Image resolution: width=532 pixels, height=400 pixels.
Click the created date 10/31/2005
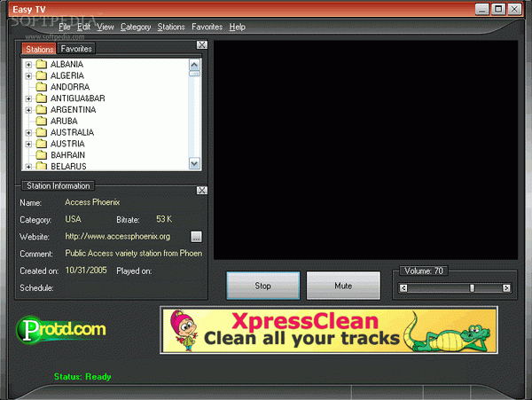coord(86,270)
